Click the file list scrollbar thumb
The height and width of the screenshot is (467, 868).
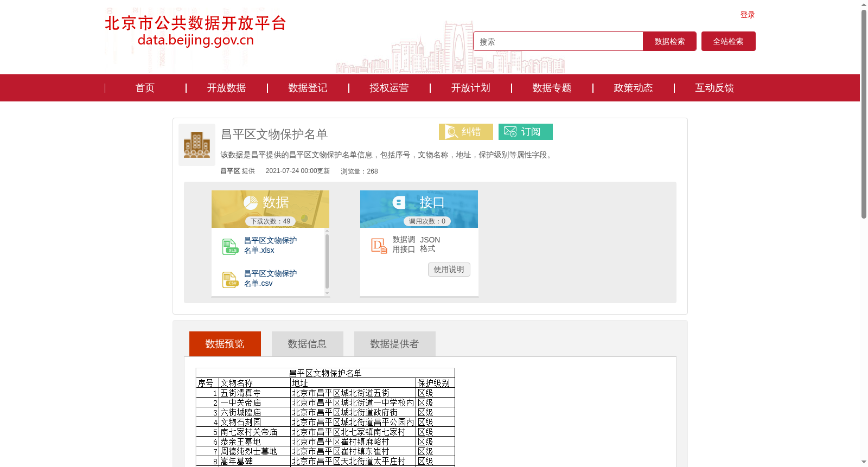pyautogui.click(x=327, y=261)
